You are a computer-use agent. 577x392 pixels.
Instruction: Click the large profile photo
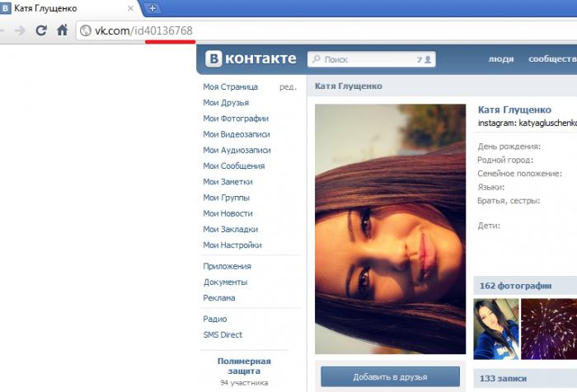pyautogui.click(x=390, y=229)
